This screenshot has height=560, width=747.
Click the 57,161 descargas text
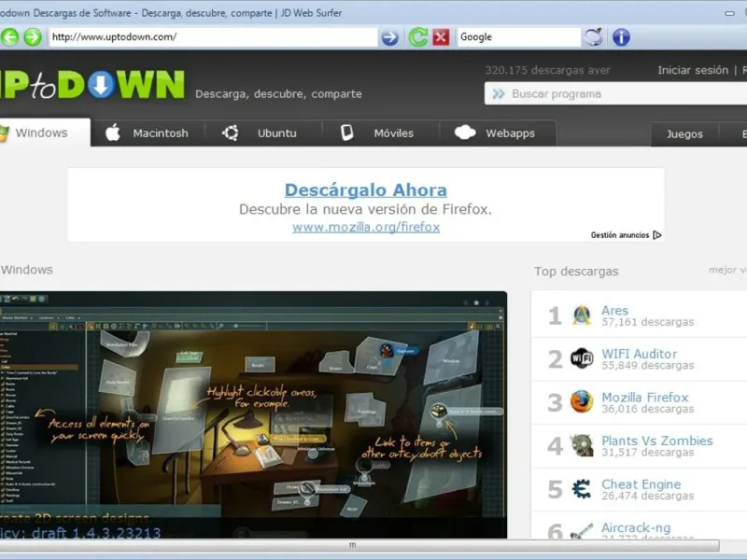(647, 322)
